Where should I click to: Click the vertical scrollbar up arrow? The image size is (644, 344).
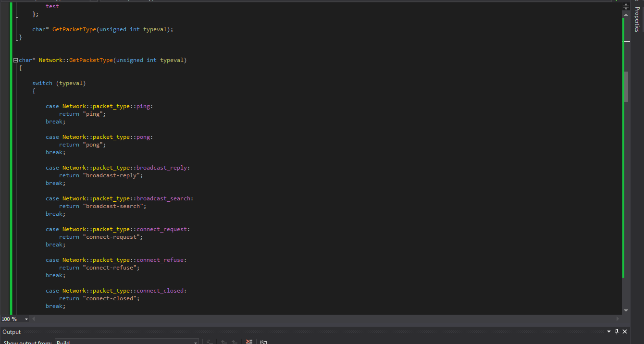coord(626,14)
